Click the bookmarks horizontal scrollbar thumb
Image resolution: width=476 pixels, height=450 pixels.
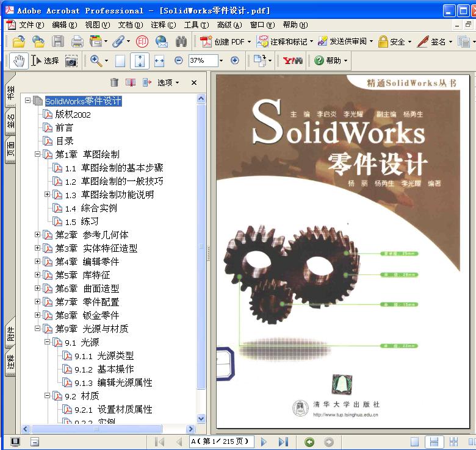[x=96, y=429]
